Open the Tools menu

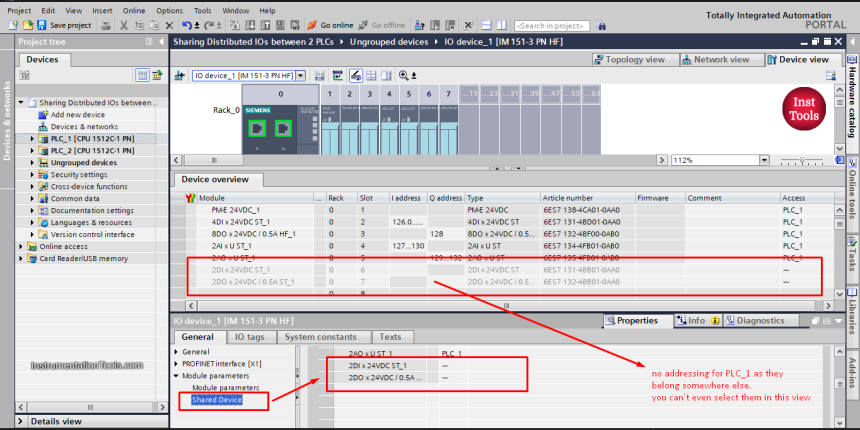(x=202, y=10)
